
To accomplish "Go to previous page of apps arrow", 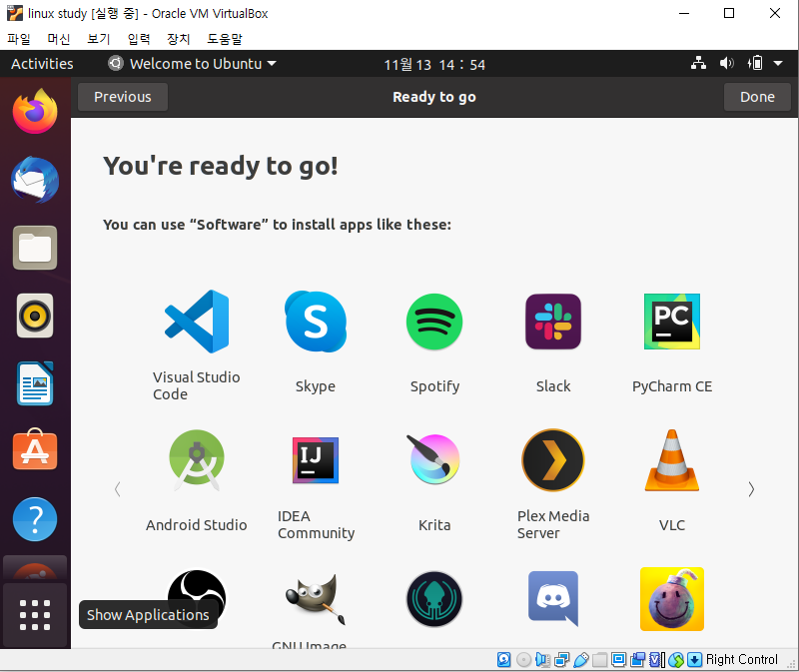I will click(x=118, y=489).
